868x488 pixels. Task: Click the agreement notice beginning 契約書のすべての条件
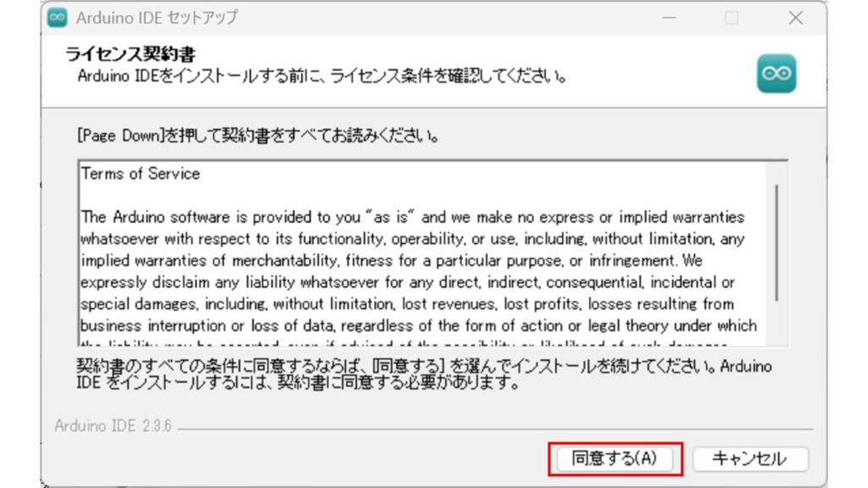tap(424, 374)
